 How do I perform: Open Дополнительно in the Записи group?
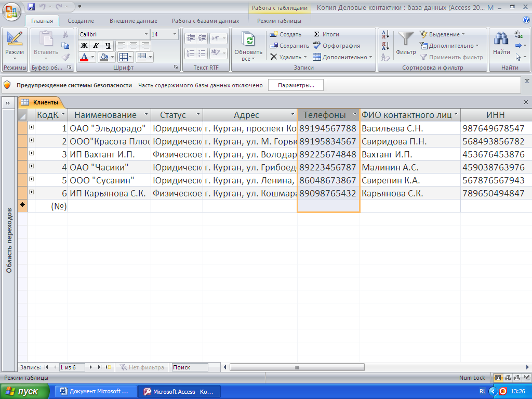click(x=342, y=57)
